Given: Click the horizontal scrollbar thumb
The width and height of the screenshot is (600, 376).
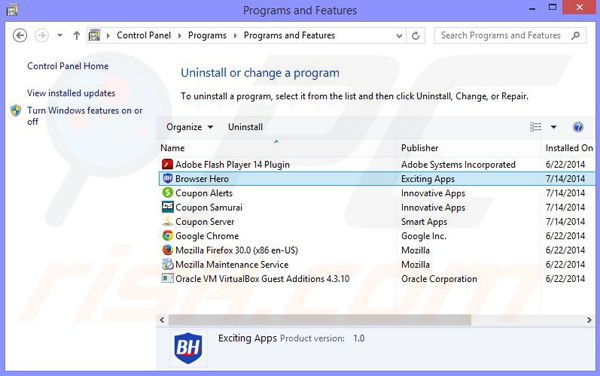Looking at the screenshot, I should [x=320, y=320].
